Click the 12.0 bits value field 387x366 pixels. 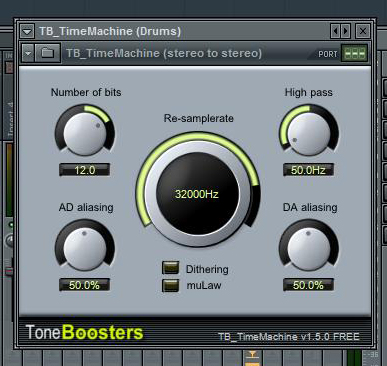[84, 170]
